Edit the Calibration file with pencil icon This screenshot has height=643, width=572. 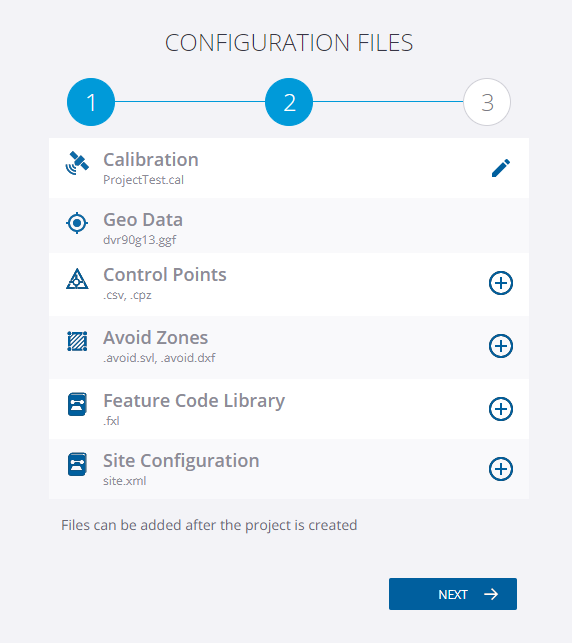pos(501,168)
